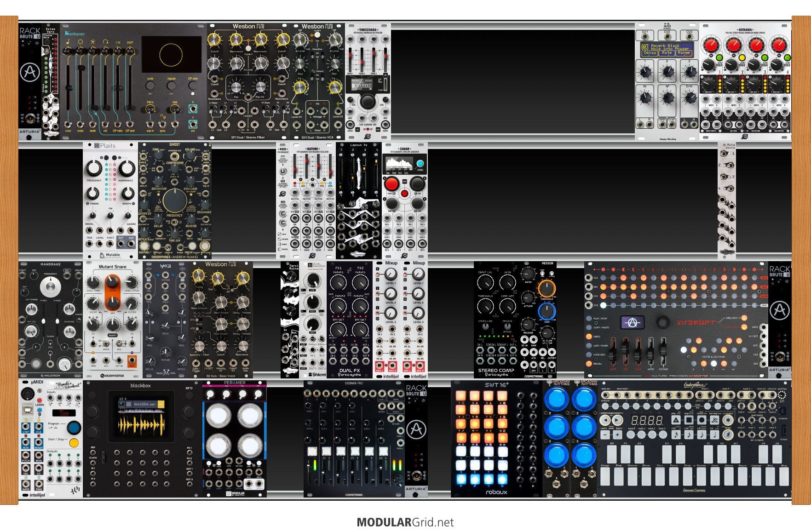
Task: Click the FX Aid Pro blue LCD display
Action: click(x=667, y=50)
